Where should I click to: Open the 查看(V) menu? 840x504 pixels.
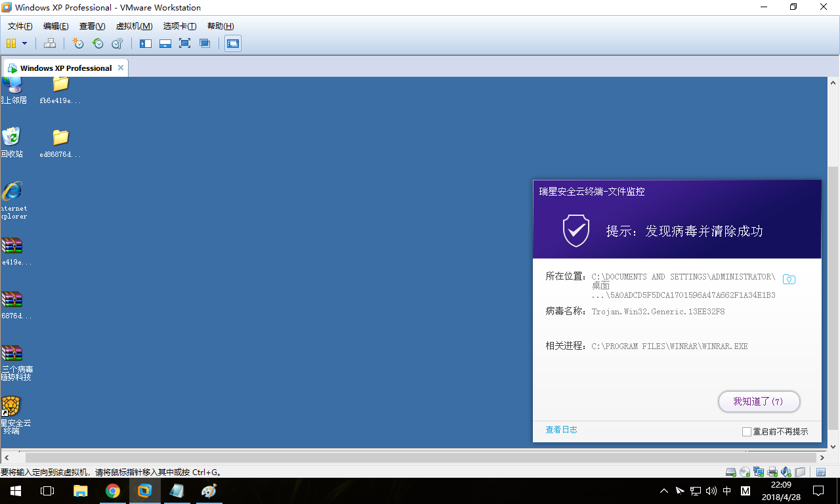click(x=92, y=26)
